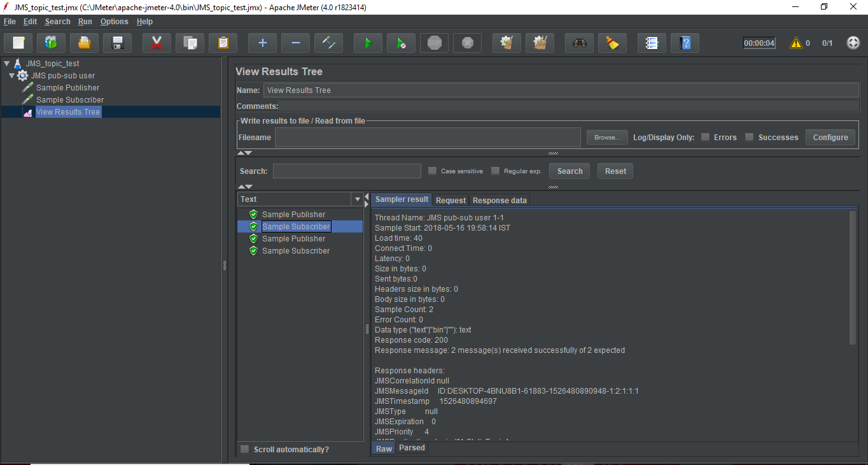
Task: Click the Function Helper list icon
Action: point(652,43)
